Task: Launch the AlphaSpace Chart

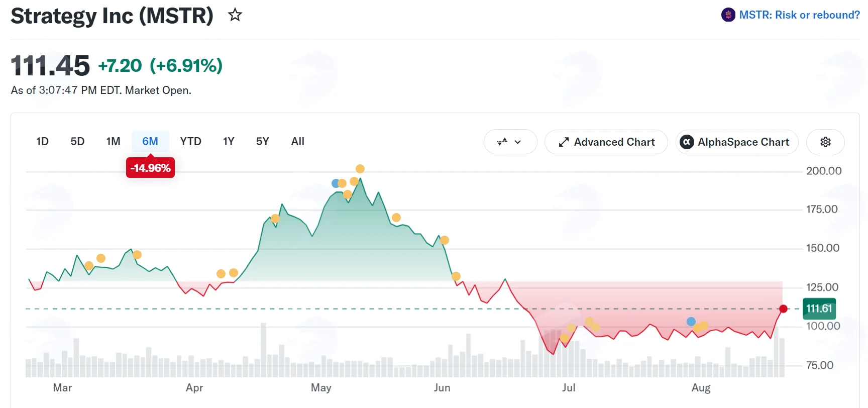Action: [x=737, y=142]
